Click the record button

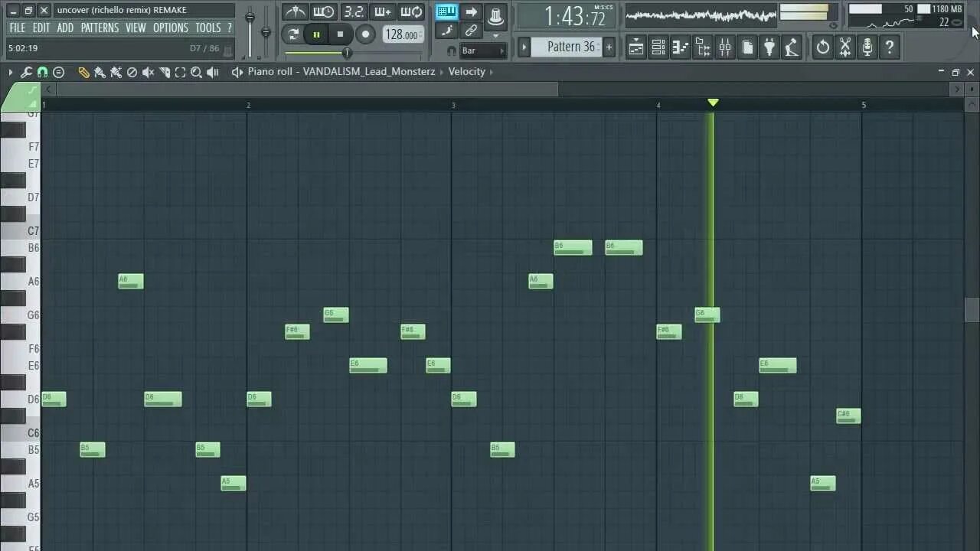coord(365,34)
